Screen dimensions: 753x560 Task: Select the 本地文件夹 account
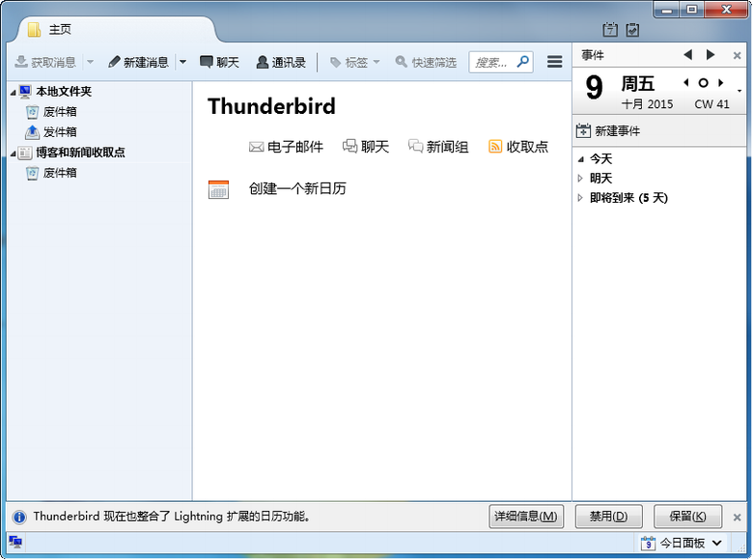click(64, 92)
